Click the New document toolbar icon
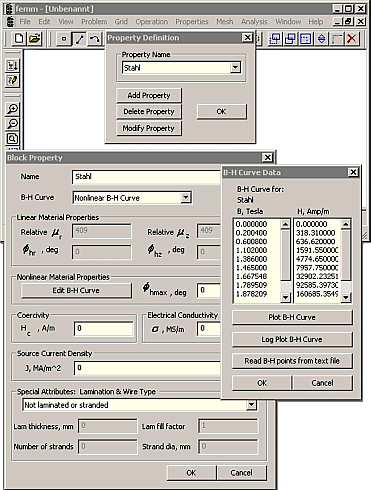371x490 pixels. tap(19, 39)
